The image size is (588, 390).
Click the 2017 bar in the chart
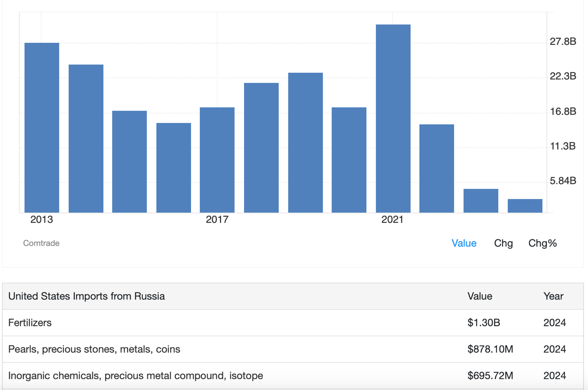[x=217, y=160]
